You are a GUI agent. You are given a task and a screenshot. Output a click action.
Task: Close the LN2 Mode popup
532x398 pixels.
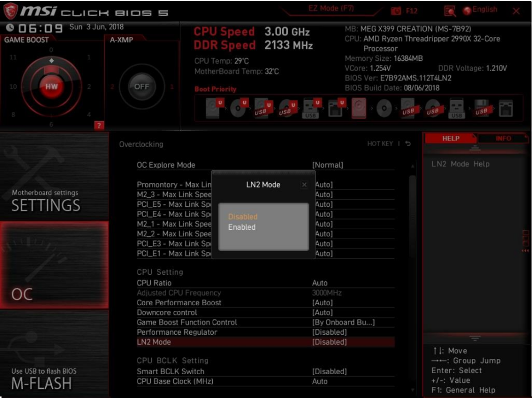[304, 185]
